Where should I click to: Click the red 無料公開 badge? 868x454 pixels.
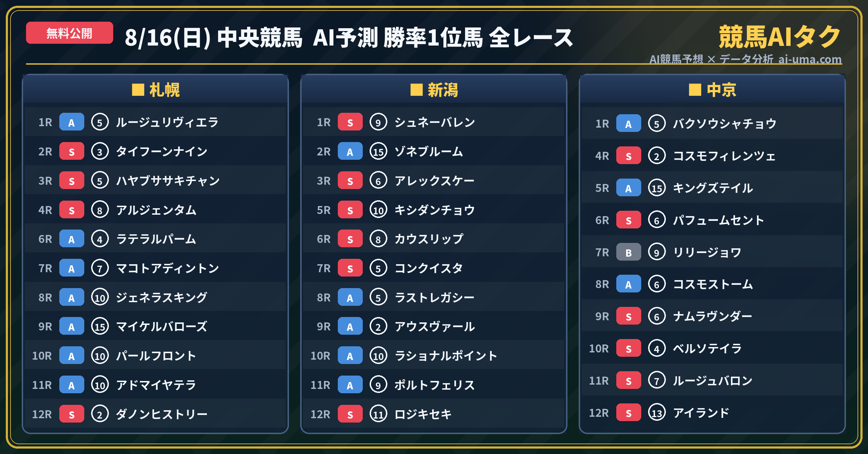69,33
